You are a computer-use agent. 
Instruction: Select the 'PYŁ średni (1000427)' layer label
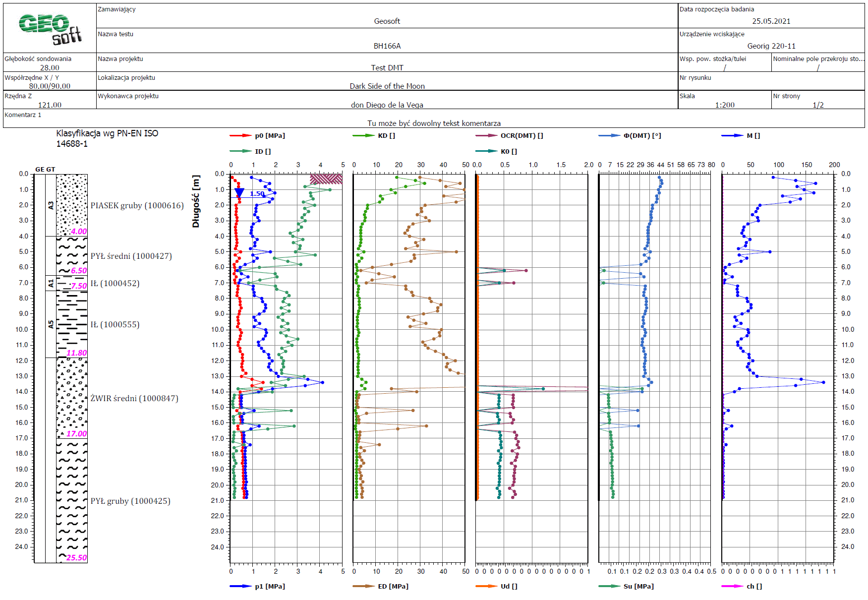pos(131,256)
